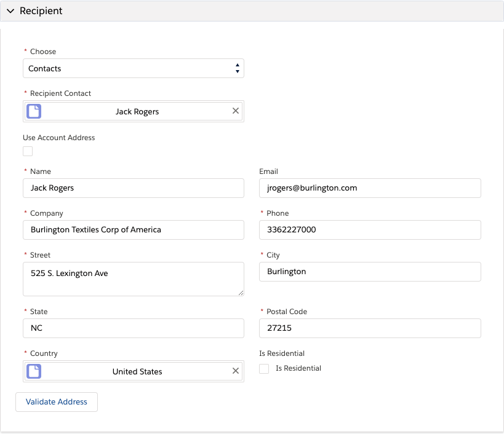Remove the United States country selection
Viewport: 504px width, 434px height.
coord(236,371)
